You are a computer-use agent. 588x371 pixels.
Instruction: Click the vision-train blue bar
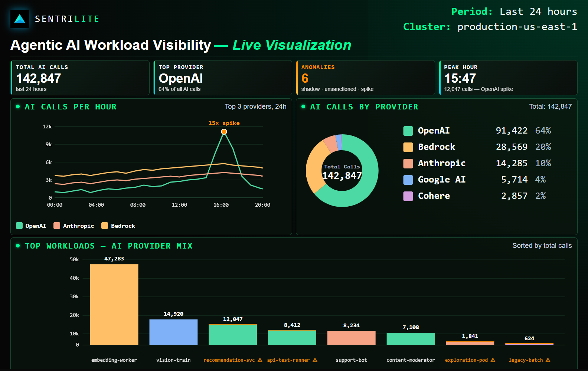(x=173, y=332)
